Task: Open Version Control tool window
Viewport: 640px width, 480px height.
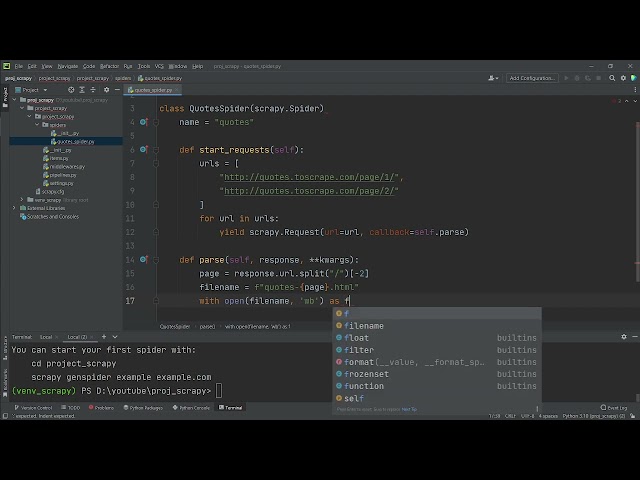Action: [x=33, y=407]
